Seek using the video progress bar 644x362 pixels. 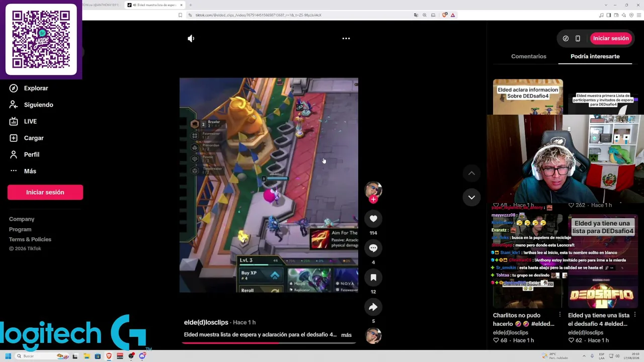[269, 343]
